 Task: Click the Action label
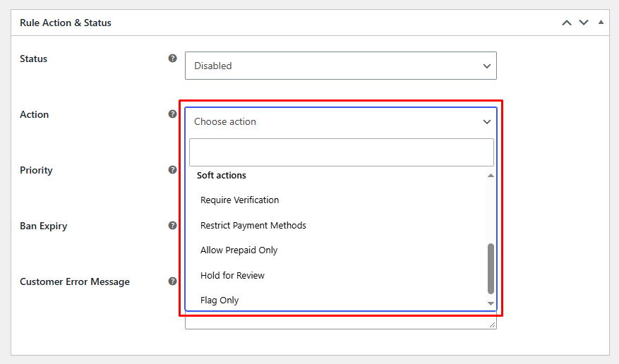click(x=35, y=114)
